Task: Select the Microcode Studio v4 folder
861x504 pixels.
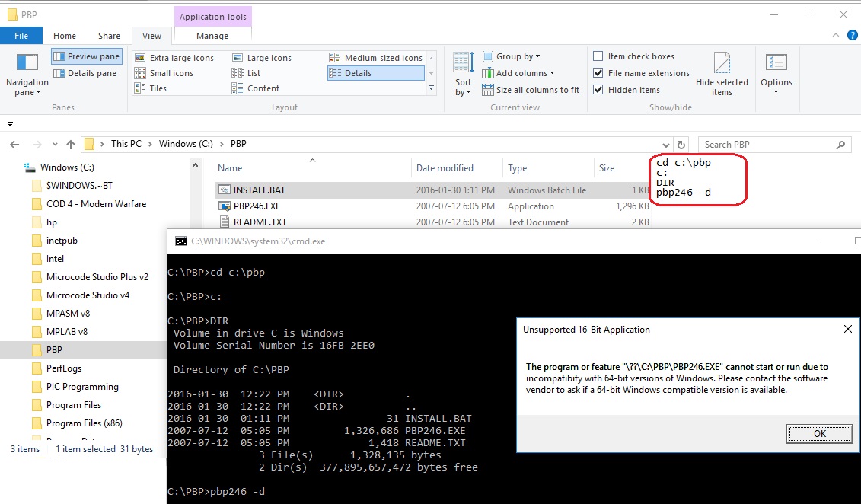Action: pyautogui.click(x=88, y=295)
